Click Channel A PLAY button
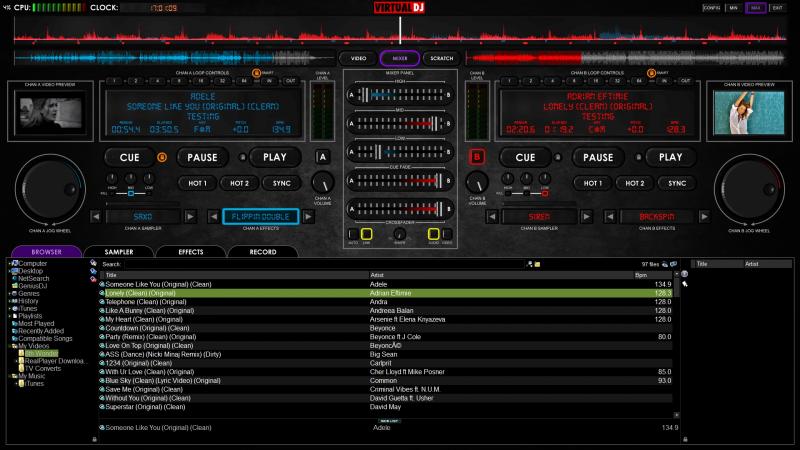This screenshot has width=800, height=450. (274, 157)
